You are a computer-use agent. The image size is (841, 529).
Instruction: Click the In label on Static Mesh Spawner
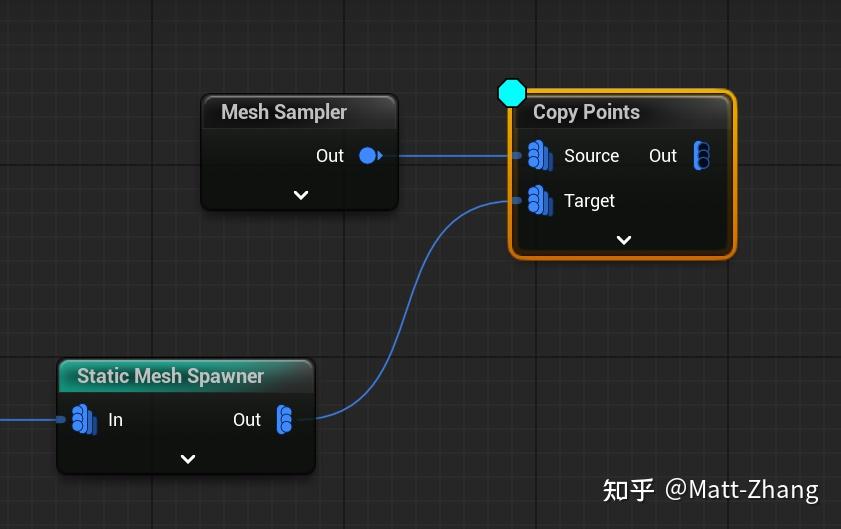(x=115, y=420)
